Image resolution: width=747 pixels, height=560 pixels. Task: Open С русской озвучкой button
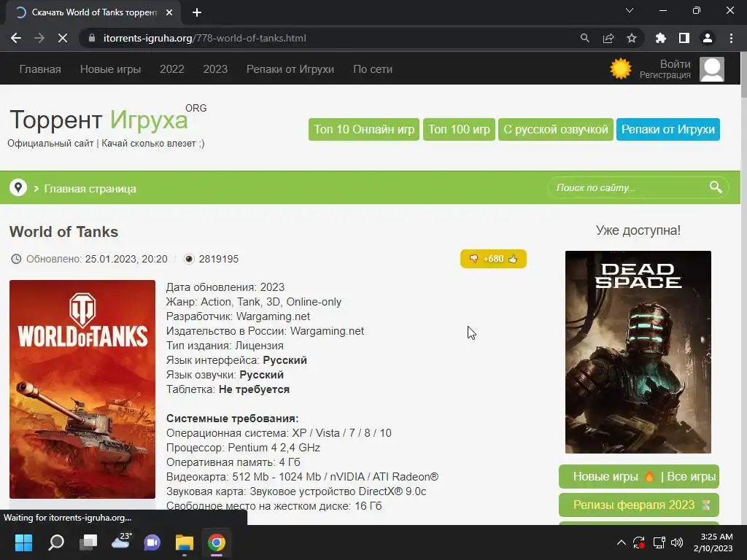555,129
